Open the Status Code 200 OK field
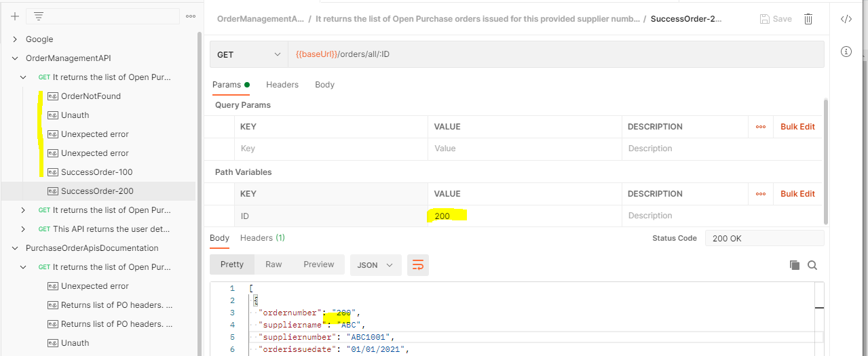This screenshot has width=868, height=356. (764, 238)
